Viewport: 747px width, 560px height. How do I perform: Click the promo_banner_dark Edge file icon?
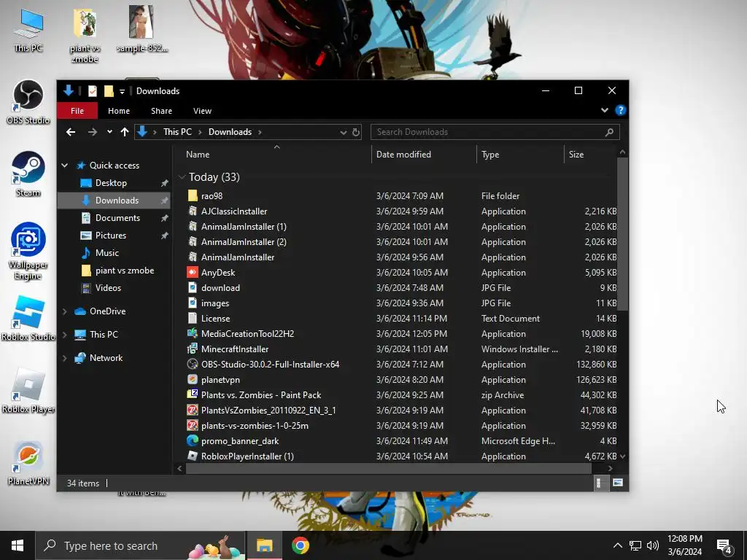193,441
